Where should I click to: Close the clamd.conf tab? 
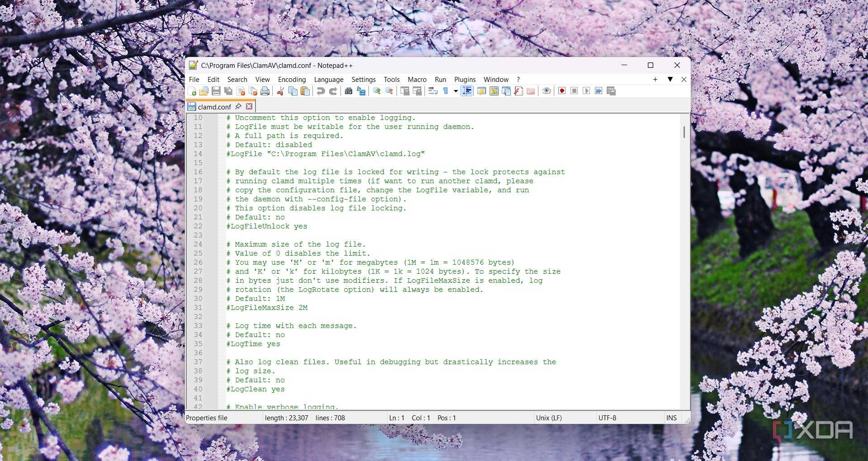coord(249,106)
